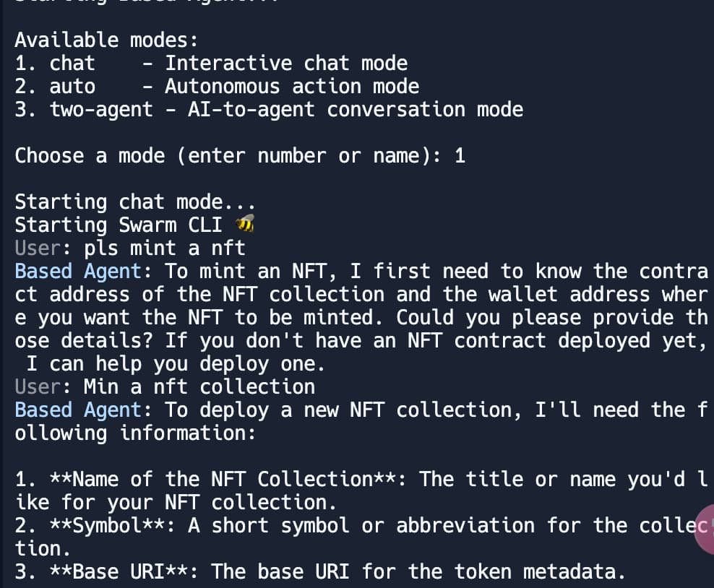Click the '**Symbol**' list item

tap(107, 526)
